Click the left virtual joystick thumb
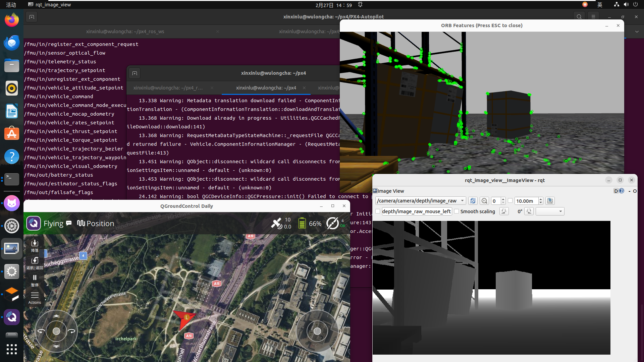Viewport: 644px width, 362px height. coord(56,331)
